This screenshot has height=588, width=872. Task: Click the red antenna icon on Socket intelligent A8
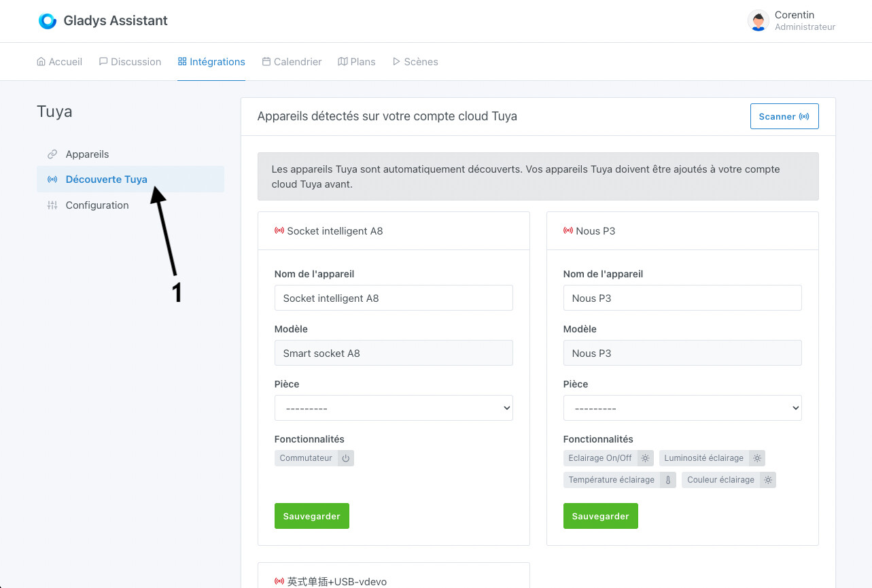tap(279, 230)
